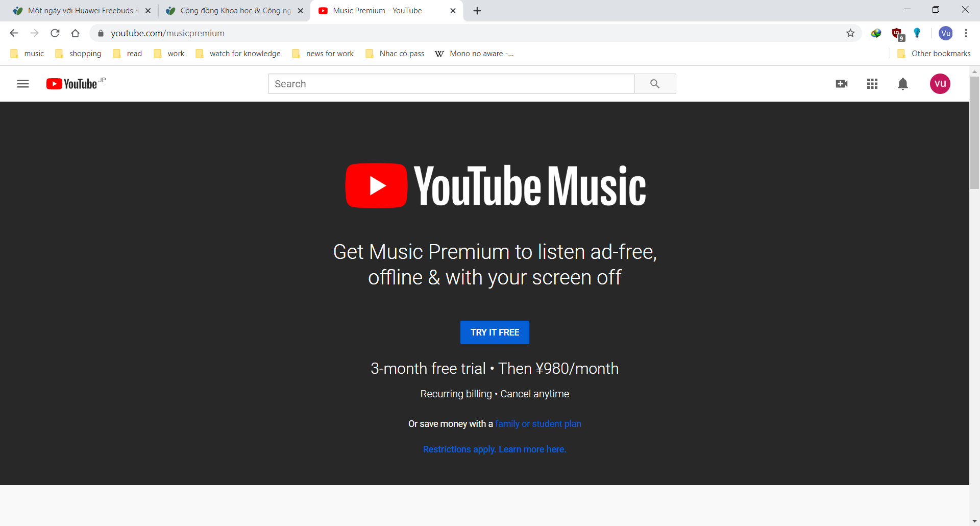
Task: Click the red shield extension icon
Action: 897,34
